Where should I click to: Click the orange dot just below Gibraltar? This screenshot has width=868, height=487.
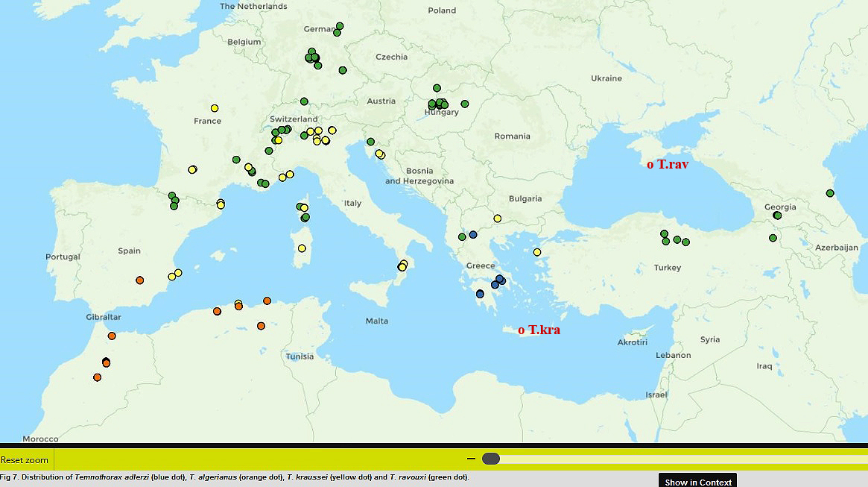[112, 336]
